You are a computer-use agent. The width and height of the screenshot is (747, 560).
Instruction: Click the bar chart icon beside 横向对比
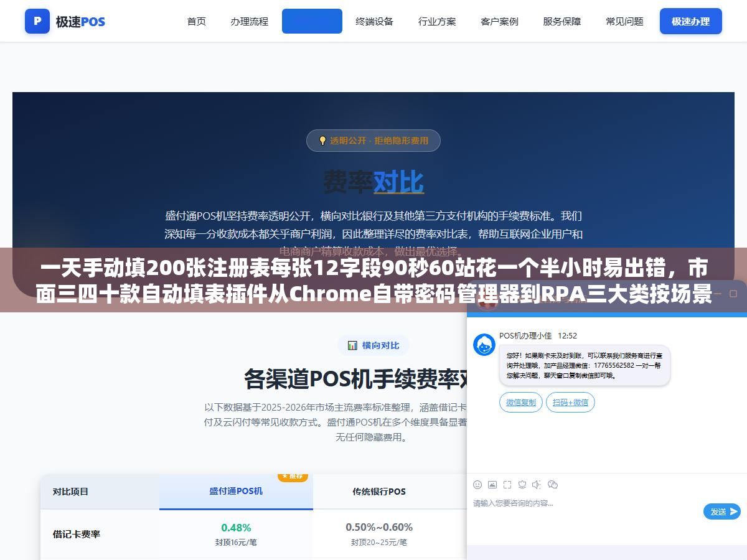click(x=352, y=345)
